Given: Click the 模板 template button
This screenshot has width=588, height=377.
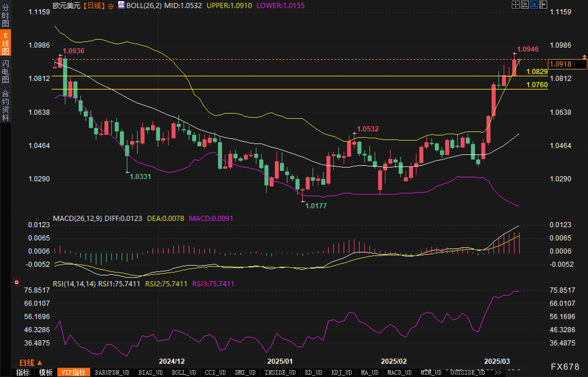Looking at the screenshot, I should [46, 373].
